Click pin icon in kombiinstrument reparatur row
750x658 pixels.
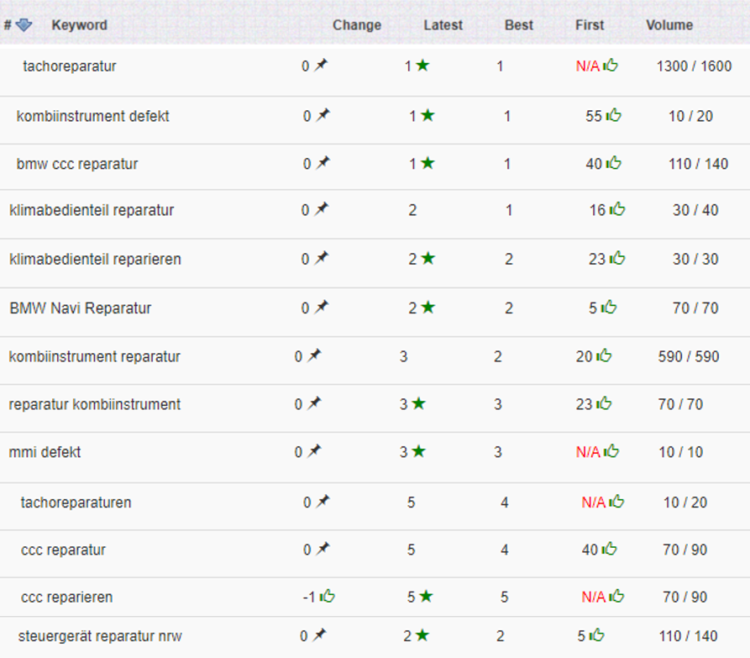[314, 355]
